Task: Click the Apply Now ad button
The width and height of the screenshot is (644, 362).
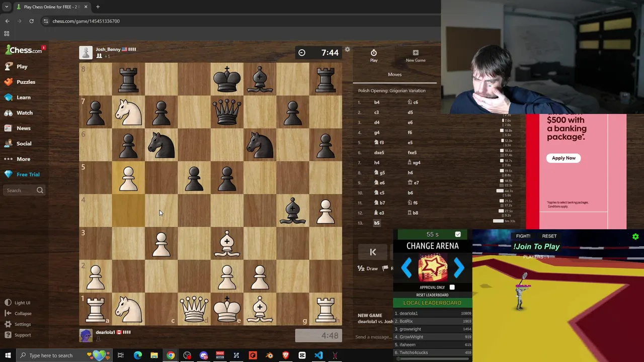Action: click(563, 158)
